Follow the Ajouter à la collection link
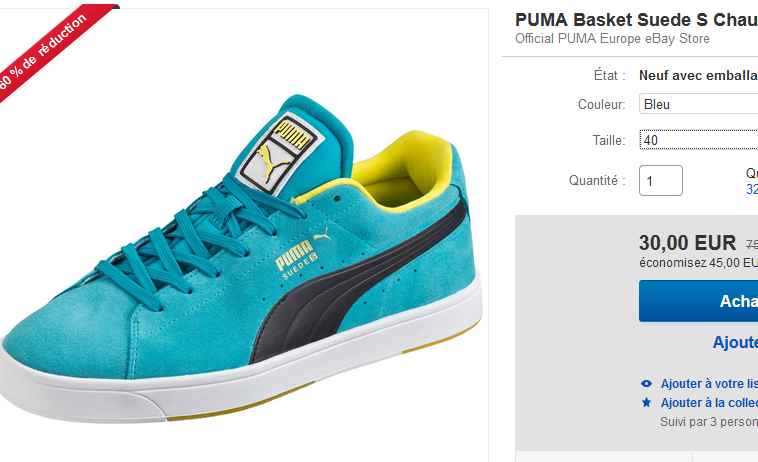The height and width of the screenshot is (462, 758). point(709,403)
